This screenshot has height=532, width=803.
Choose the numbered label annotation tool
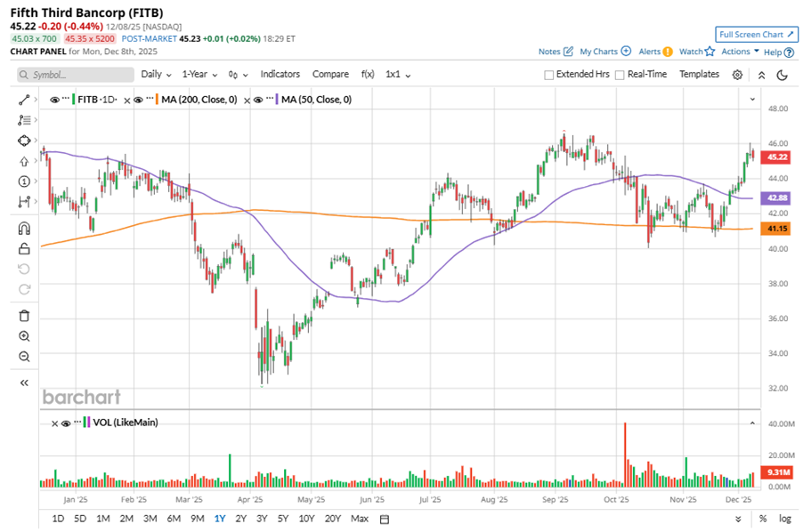(24, 181)
